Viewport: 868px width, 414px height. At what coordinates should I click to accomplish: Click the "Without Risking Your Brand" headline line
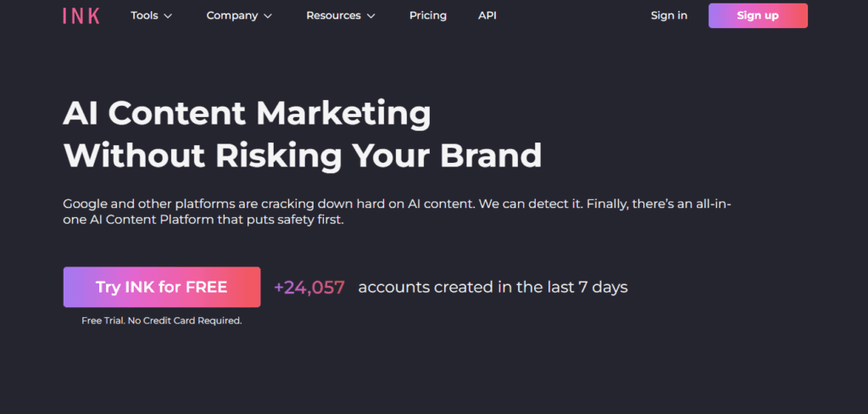pyautogui.click(x=302, y=155)
